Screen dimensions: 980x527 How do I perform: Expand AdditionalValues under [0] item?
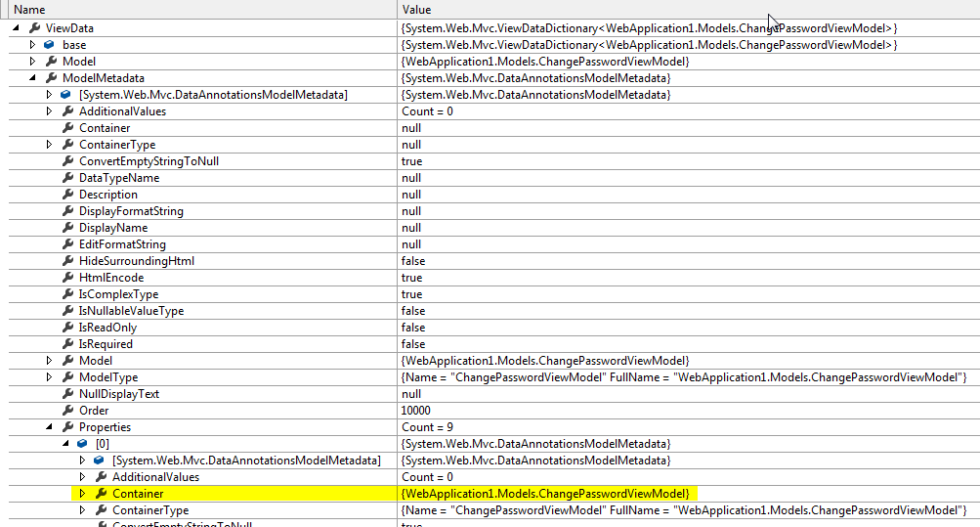click(x=82, y=477)
